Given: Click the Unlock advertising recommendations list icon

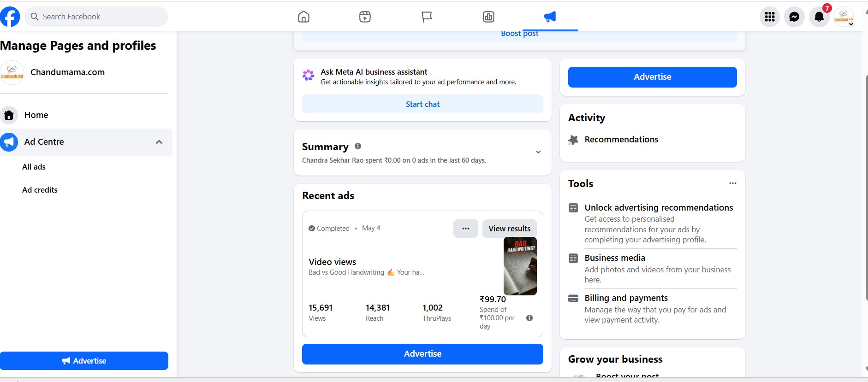Looking at the screenshot, I should click(x=573, y=208).
